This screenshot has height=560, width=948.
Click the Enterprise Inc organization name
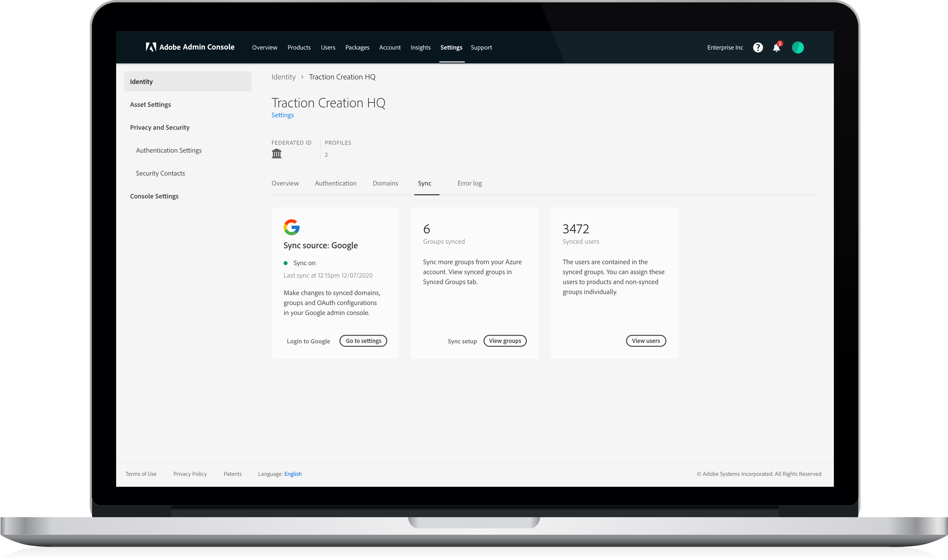click(x=725, y=48)
